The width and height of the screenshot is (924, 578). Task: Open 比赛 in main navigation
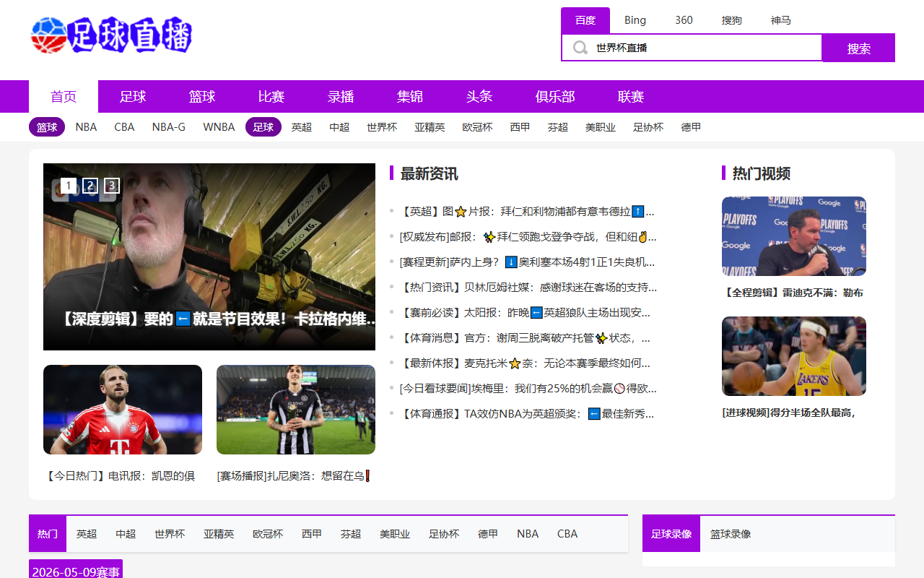tap(271, 97)
